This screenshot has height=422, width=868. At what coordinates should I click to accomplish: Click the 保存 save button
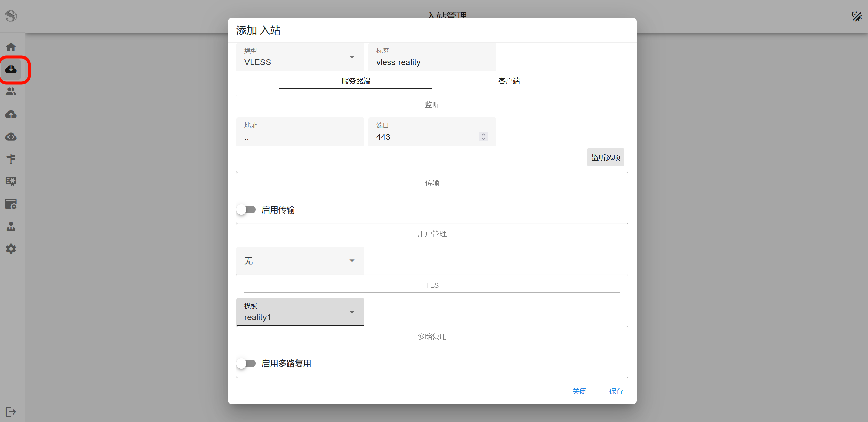pos(616,391)
